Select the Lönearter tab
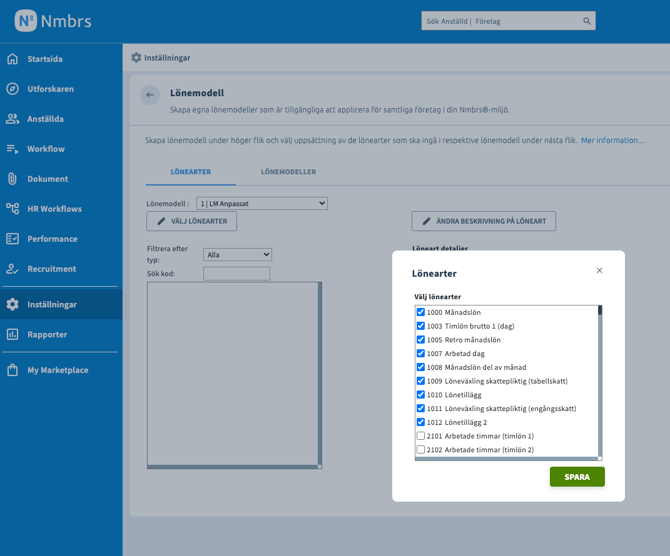 190,172
